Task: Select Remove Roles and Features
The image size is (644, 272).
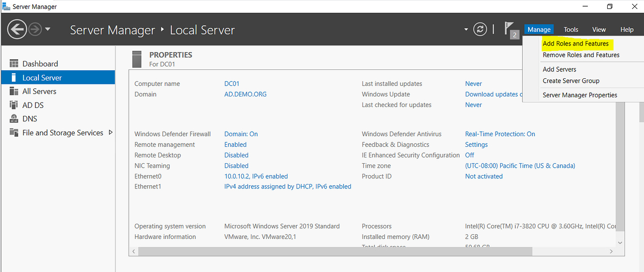Action: (581, 55)
